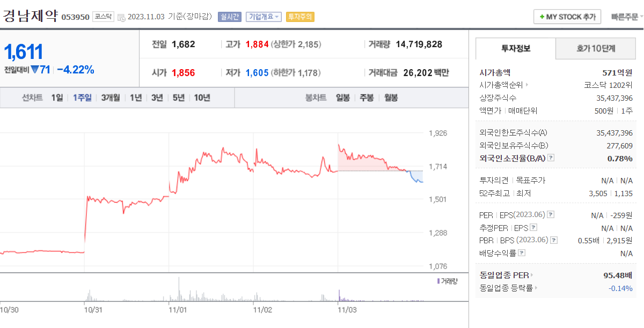
Task: Open the PER/EPS(2023.06) help tooltip
Action: 551,214
